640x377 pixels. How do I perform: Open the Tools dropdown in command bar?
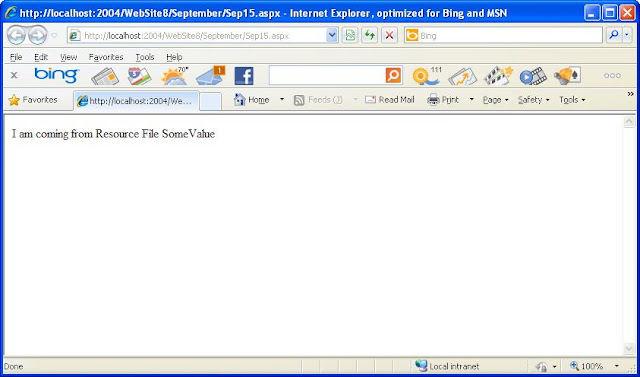[572, 100]
